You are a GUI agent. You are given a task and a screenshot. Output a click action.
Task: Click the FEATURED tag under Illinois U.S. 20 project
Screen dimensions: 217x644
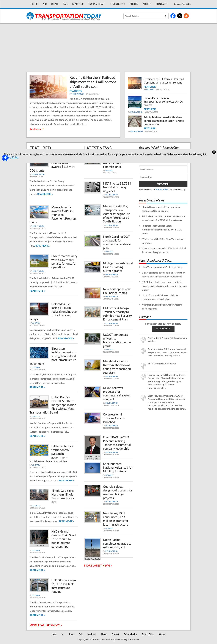tap(150, 109)
